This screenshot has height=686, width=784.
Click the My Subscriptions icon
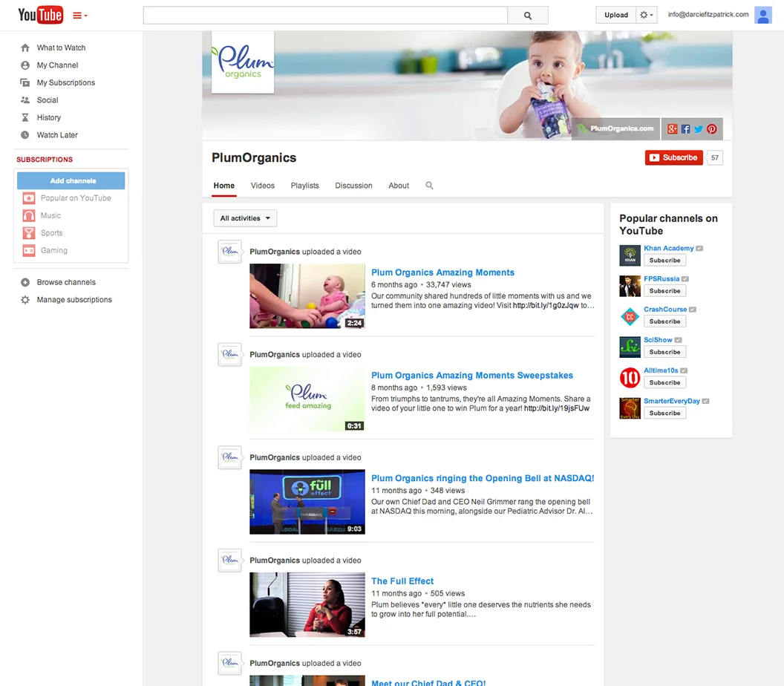pos(25,82)
